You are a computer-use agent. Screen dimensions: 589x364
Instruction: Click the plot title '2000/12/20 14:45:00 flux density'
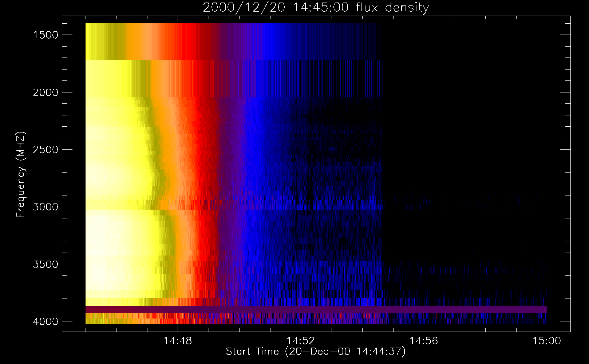click(316, 7)
